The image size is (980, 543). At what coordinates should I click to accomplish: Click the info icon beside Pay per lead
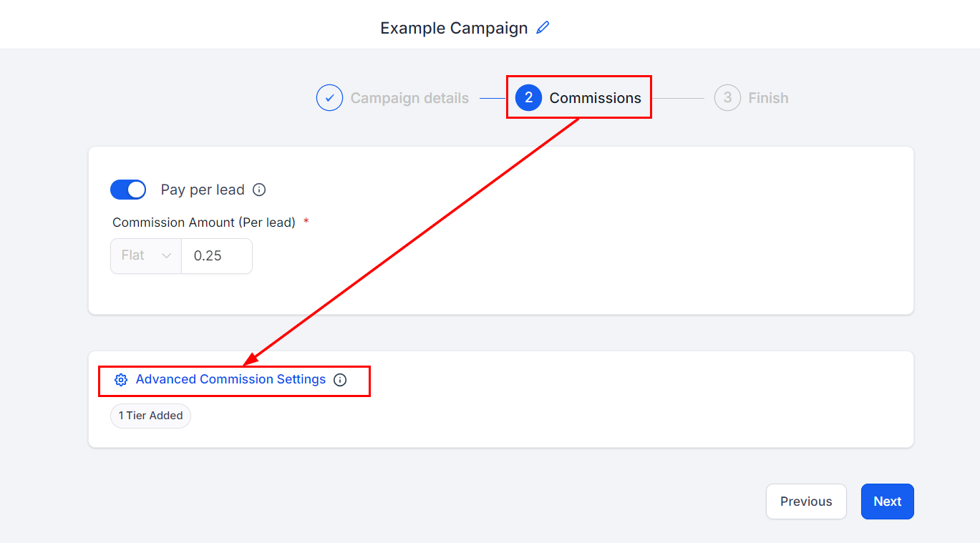click(x=260, y=190)
